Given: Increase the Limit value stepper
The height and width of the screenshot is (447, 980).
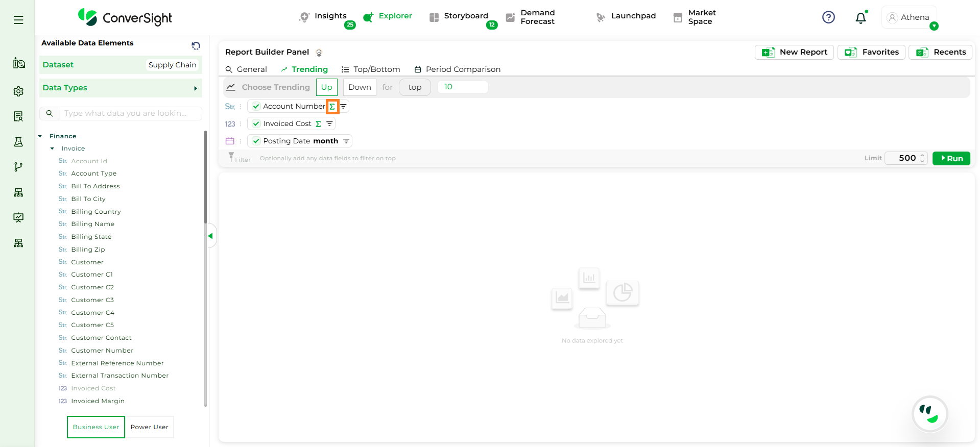Looking at the screenshot, I should tap(922, 155).
